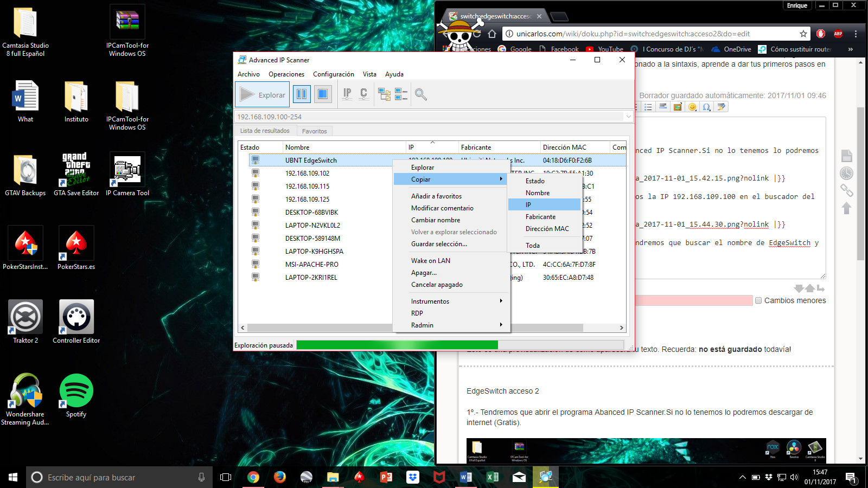The image size is (868, 488).
Task: Open Excel from the taskbar
Action: point(493,477)
